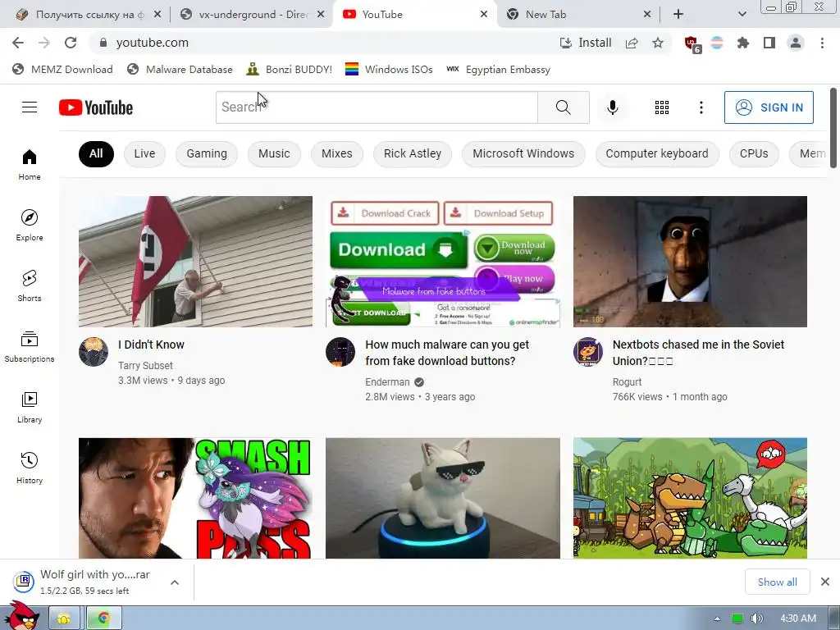Switch to the New Tab tab

tap(578, 15)
